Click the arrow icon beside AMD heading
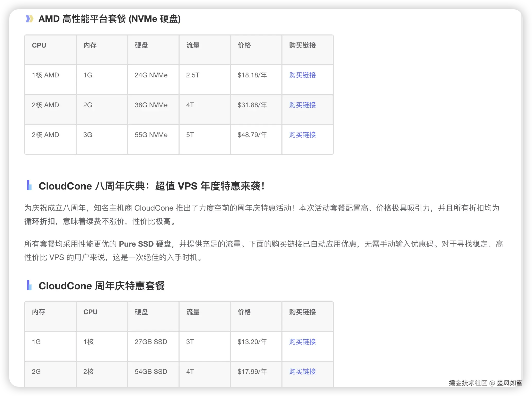Image resolution: width=532 pixels, height=396 pixels. point(29,19)
